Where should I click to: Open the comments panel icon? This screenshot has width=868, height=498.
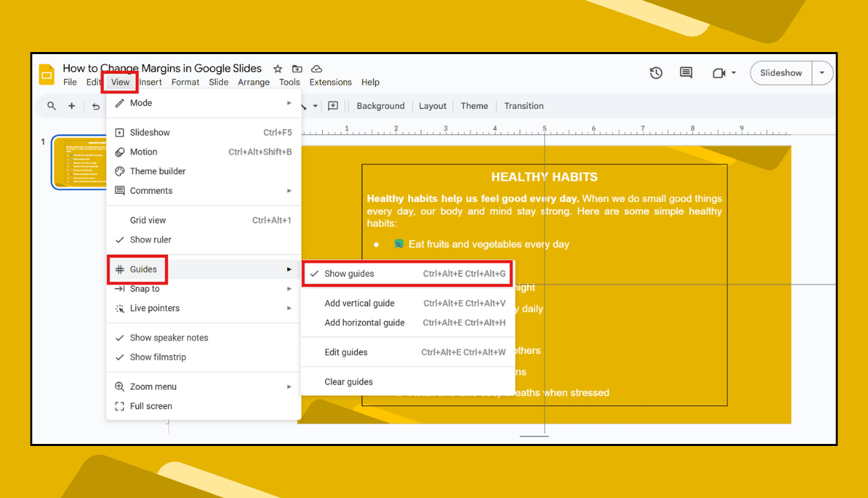[x=686, y=72]
